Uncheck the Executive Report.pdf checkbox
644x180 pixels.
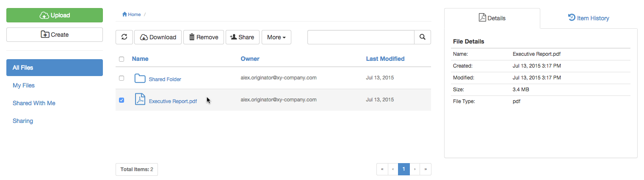(x=122, y=100)
